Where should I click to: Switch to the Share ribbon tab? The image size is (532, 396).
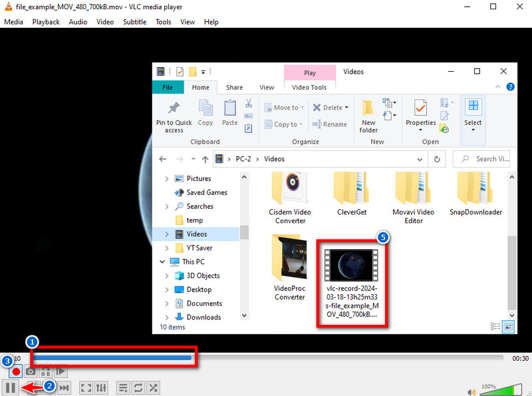(x=235, y=87)
